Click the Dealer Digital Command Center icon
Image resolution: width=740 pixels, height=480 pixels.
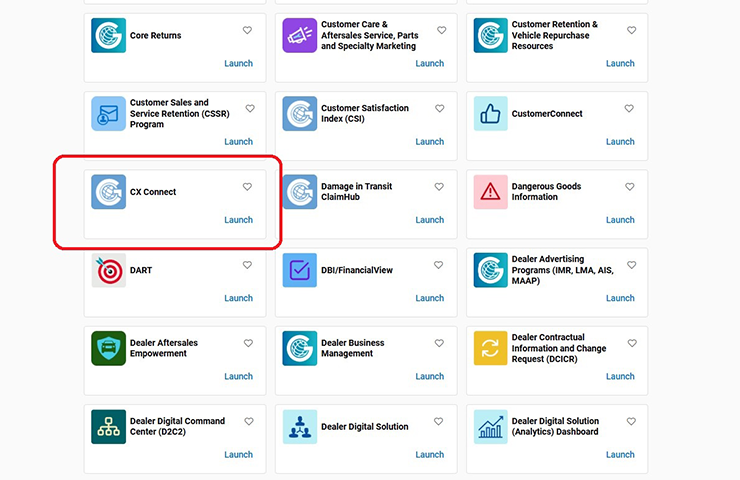[x=108, y=426]
